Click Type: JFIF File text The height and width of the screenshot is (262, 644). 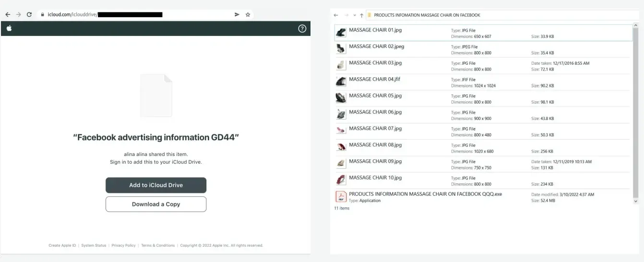tap(463, 80)
